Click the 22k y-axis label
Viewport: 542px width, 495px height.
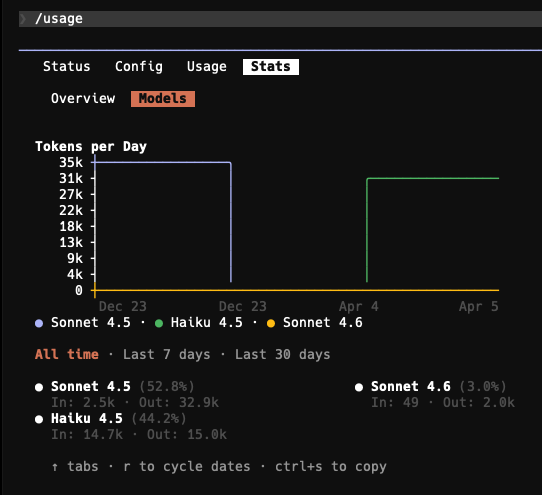[71, 210]
